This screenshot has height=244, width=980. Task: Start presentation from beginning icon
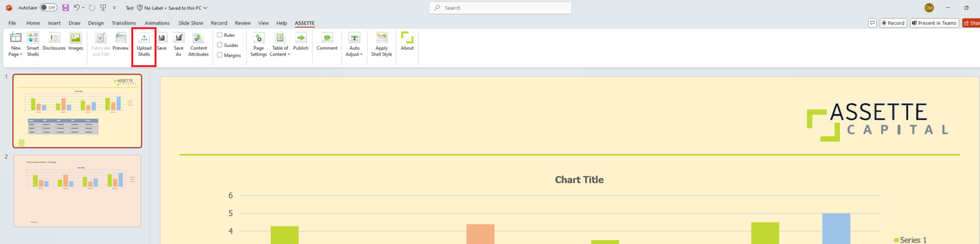tap(103, 8)
